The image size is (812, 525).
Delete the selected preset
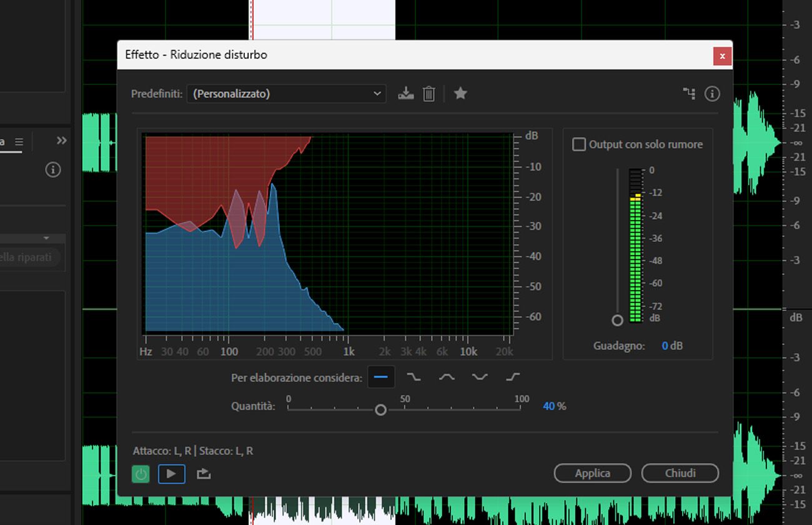click(428, 93)
